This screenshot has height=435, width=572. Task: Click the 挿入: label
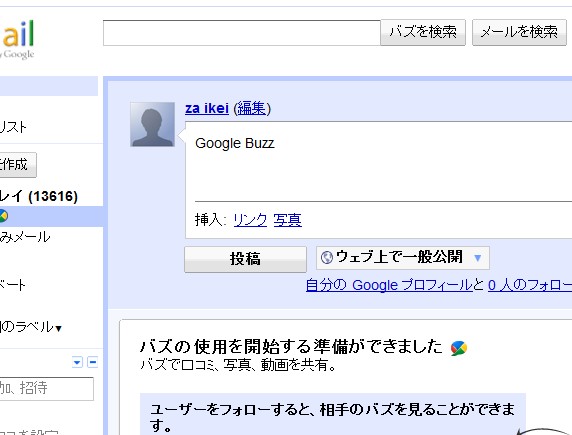point(210,220)
